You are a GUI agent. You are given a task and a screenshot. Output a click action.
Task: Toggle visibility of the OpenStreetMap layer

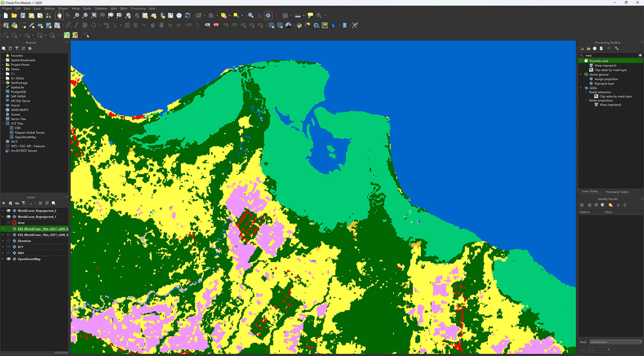click(x=9, y=259)
